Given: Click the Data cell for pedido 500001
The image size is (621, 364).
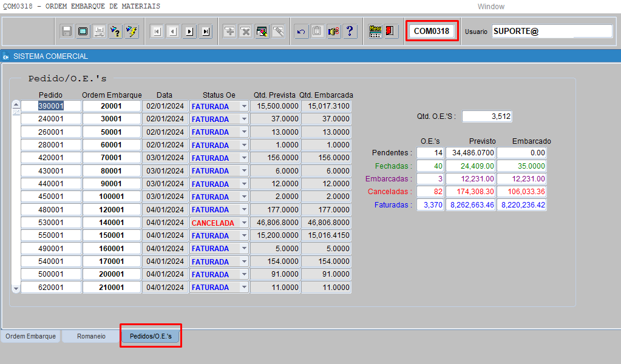Looking at the screenshot, I should coord(165,274).
